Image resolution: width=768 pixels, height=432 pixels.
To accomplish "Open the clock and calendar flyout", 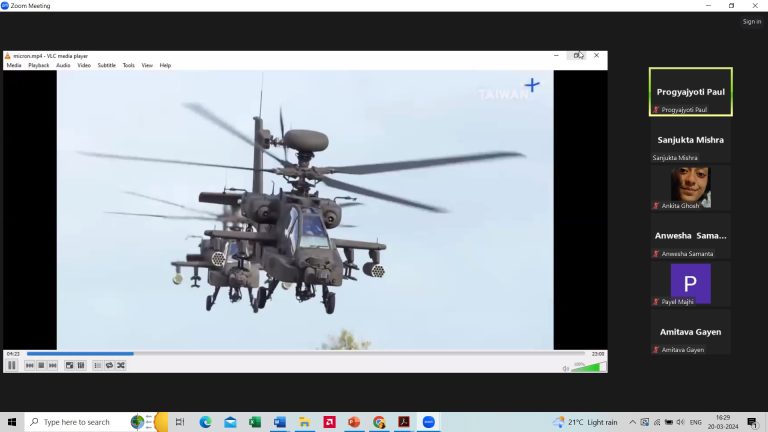I will 723,422.
